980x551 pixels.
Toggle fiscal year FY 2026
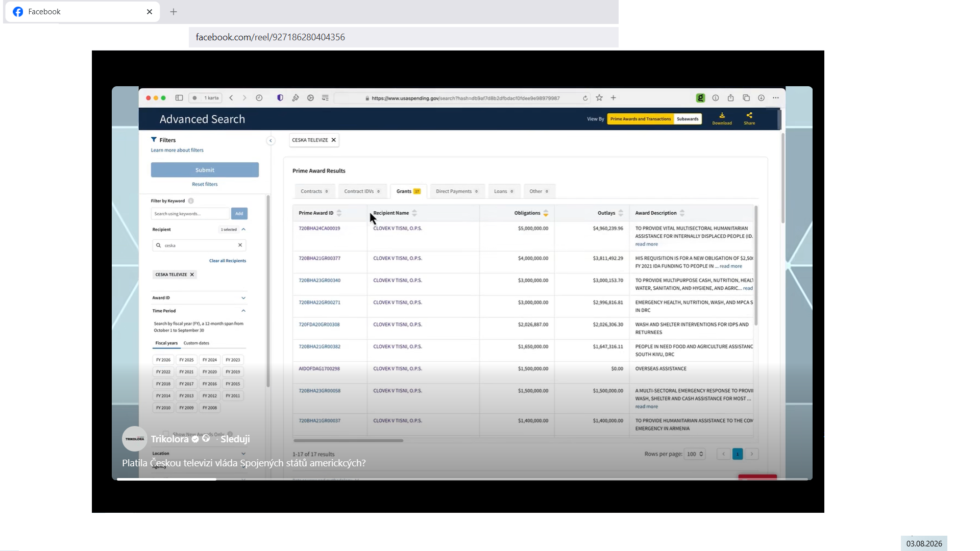click(x=163, y=360)
